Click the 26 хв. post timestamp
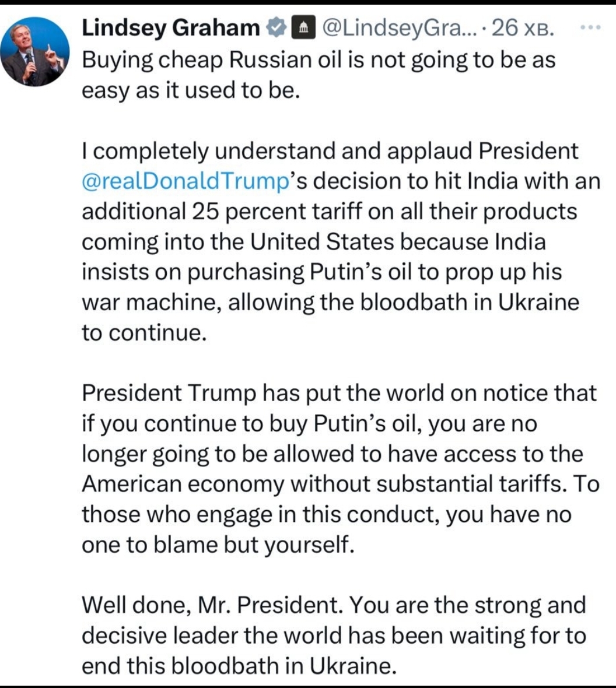This screenshot has height=688, width=616. (523, 29)
